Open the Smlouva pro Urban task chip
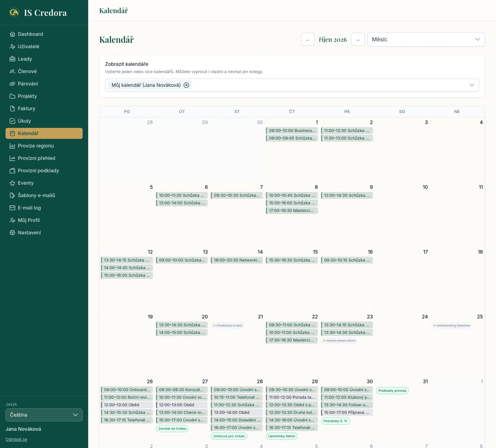 pyautogui.click(x=229, y=436)
